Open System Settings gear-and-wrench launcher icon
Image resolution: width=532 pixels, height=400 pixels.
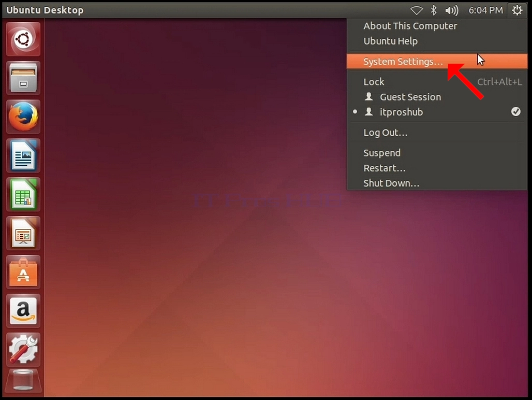click(x=23, y=349)
